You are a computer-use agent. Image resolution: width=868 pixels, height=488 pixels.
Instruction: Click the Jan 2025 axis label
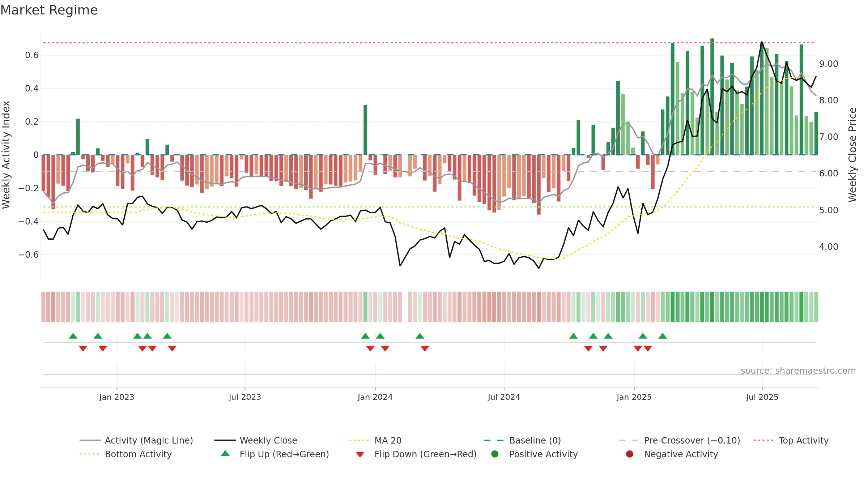click(x=634, y=397)
